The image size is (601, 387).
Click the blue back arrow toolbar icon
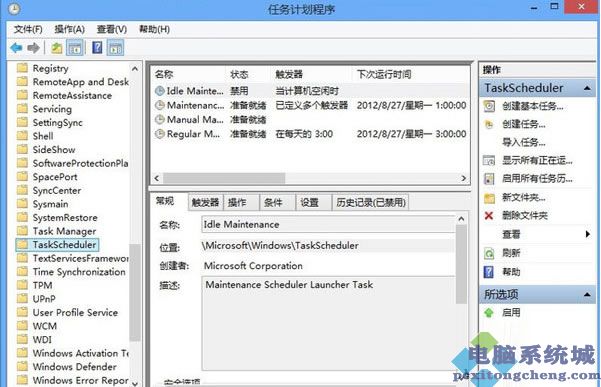tap(16, 48)
